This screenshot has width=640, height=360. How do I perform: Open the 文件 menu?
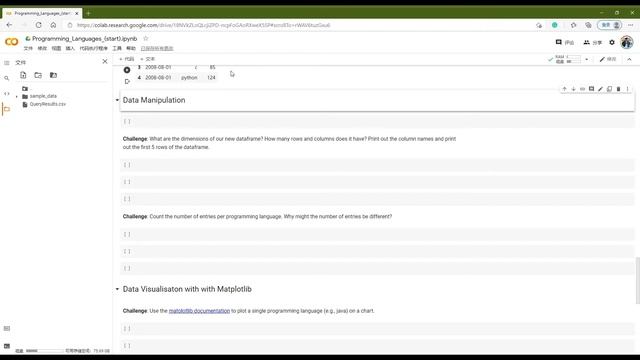pyautogui.click(x=28, y=48)
